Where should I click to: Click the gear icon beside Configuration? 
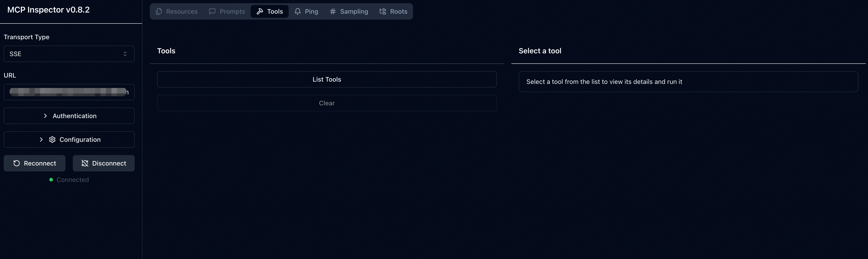click(x=52, y=140)
